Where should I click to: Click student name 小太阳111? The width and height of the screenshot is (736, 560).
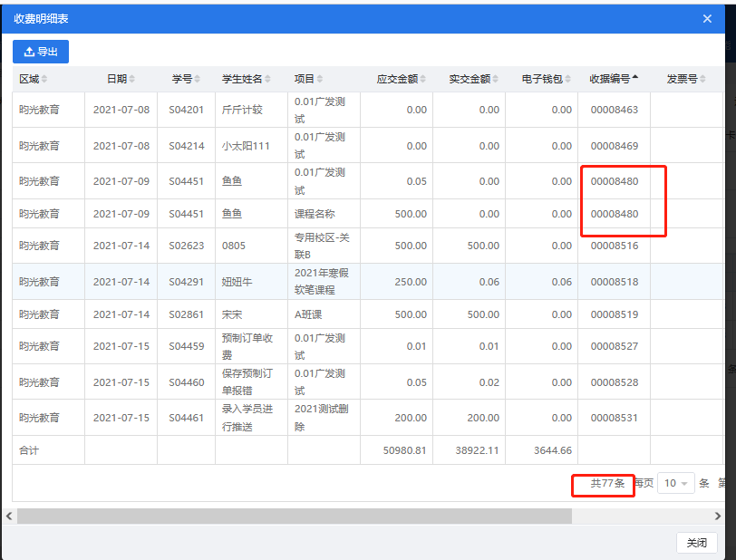pos(246,146)
